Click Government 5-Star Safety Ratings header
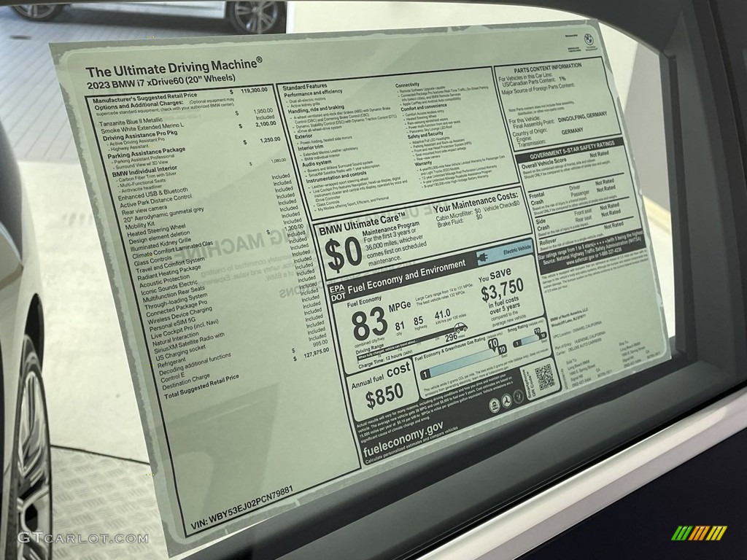This screenshot has height=560, width=747. pyautogui.click(x=572, y=150)
